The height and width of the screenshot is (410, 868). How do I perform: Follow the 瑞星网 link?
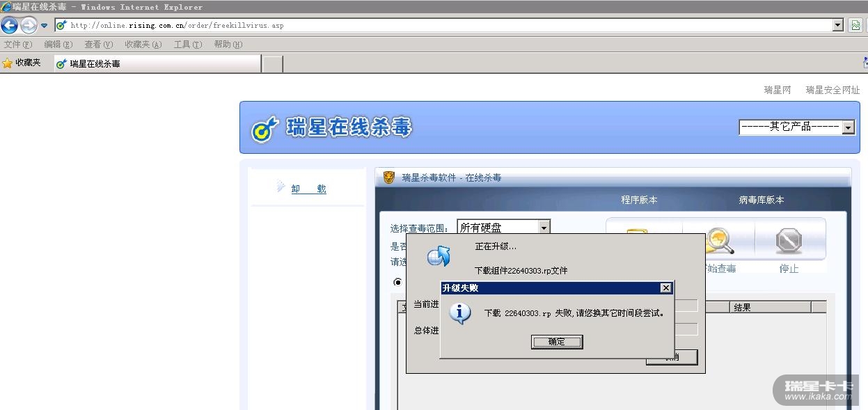pos(778,90)
